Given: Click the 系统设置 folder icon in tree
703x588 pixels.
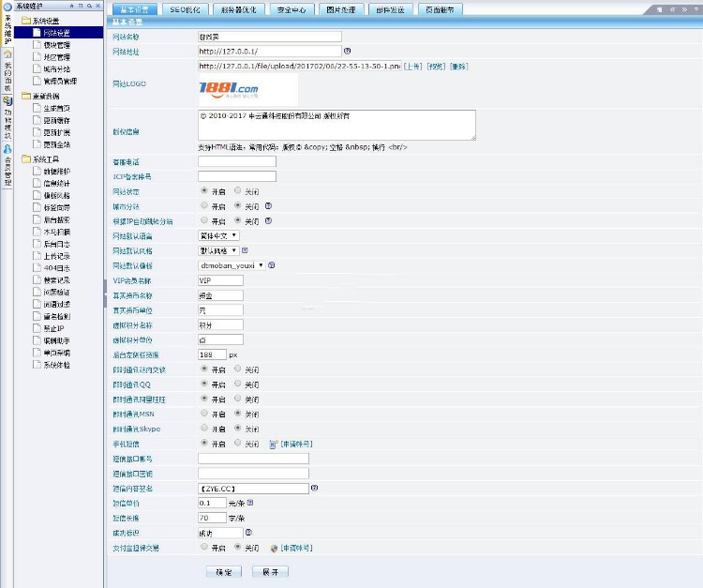Looking at the screenshot, I should [25, 20].
